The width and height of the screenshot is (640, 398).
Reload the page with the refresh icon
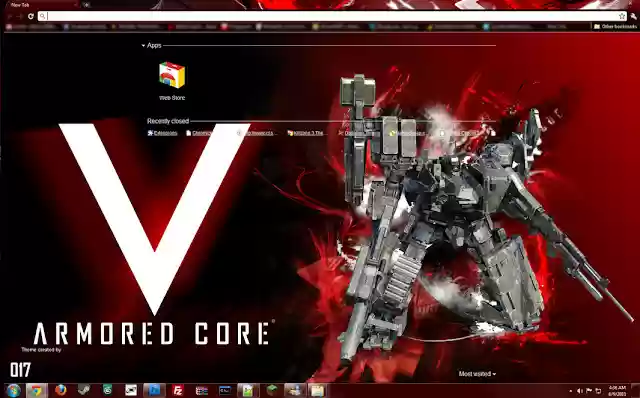pos(31,16)
